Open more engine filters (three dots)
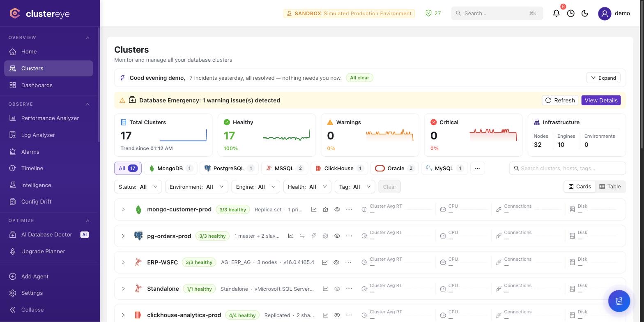This screenshot has width=644, height=322. tap(477, 168)
